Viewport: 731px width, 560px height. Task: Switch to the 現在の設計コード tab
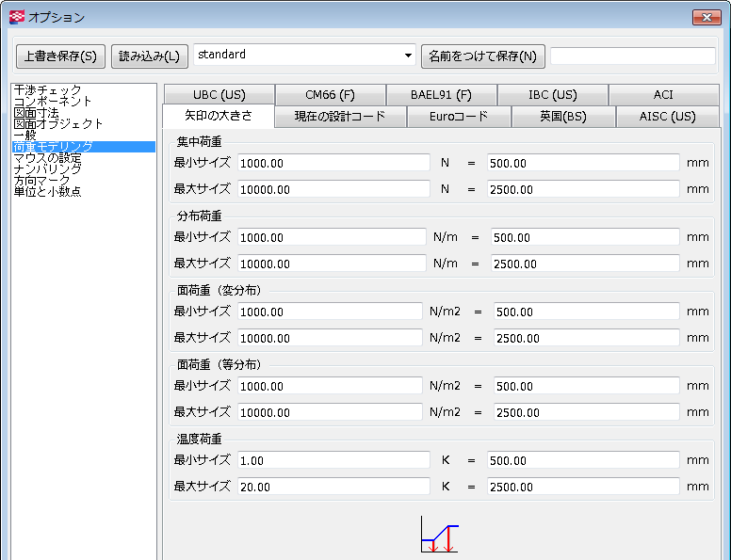(340, 117)
